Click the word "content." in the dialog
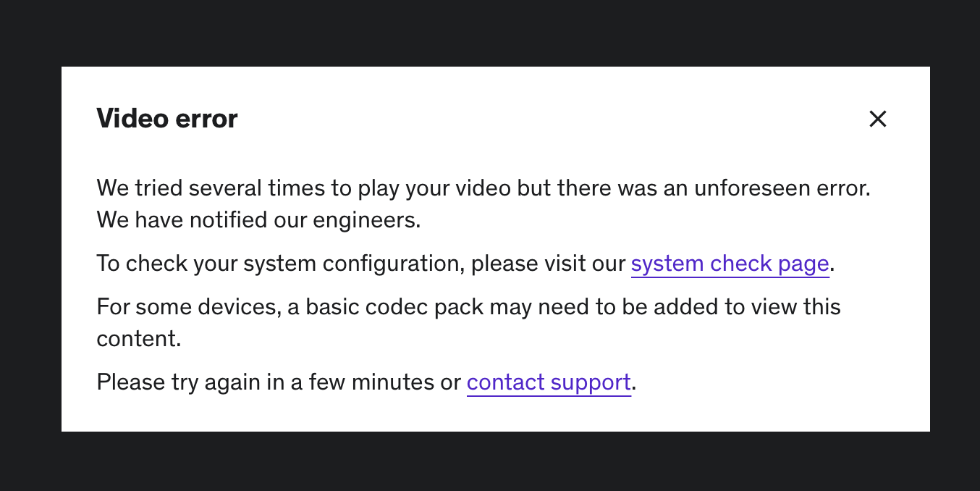This screenshot has height=491, width=980. pyautogui.click(x=138, y=338)
